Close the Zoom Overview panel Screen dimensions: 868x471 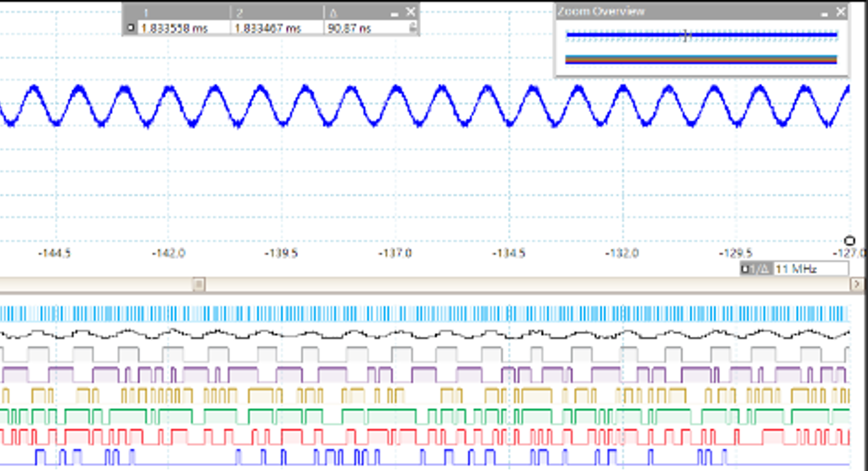pyautogui.click(x=841, y=11)
